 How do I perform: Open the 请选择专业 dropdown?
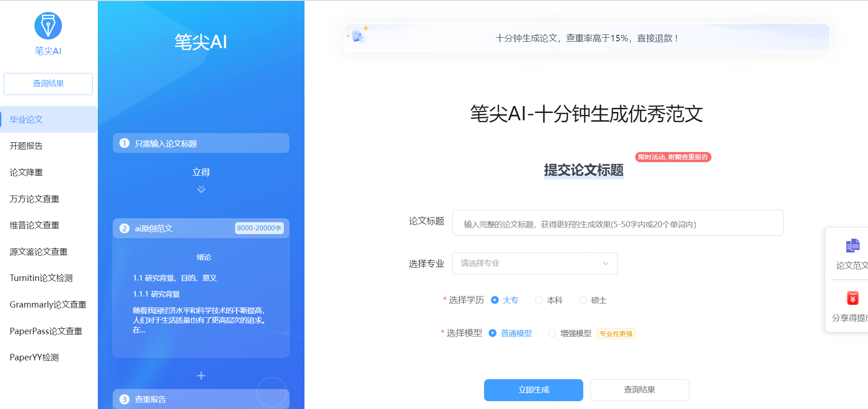(535, 263)
